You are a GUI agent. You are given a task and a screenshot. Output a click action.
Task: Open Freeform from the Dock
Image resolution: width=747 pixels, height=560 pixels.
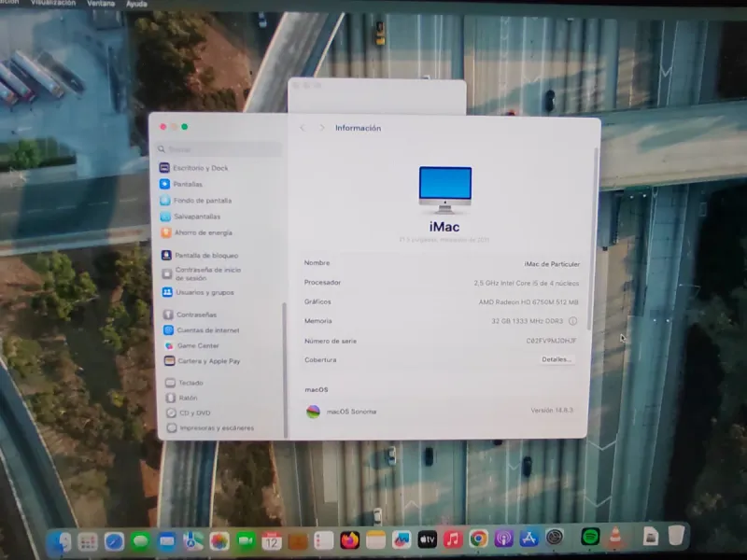click(402, 539)
